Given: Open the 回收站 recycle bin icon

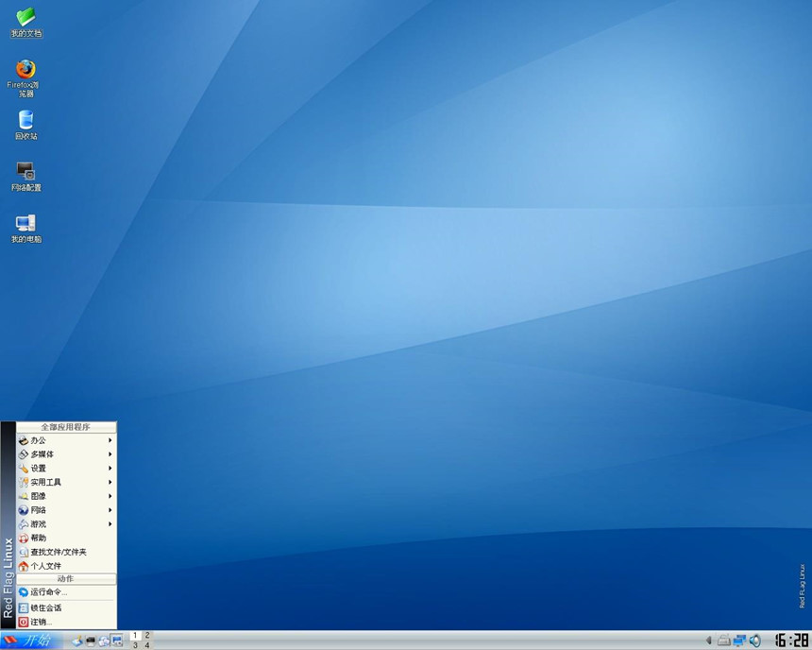Looking at the screenshot, I should 25,121.
